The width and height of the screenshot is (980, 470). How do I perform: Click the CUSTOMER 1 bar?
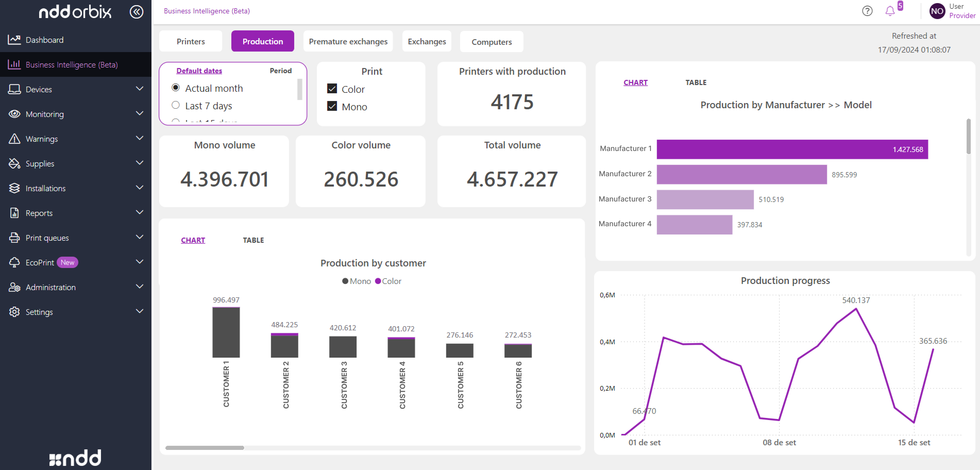coord(226,332)
